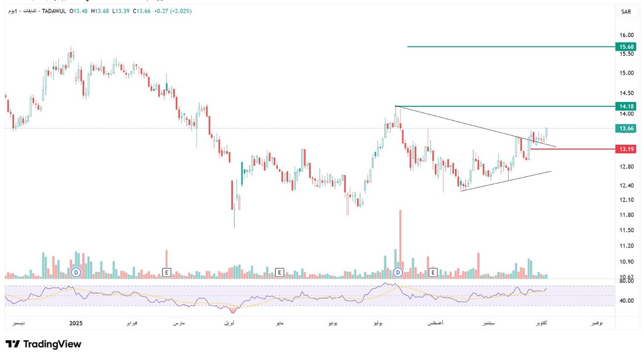Click the 14.00 price axis label
644x358 pixels.
[x=627, y=114]
